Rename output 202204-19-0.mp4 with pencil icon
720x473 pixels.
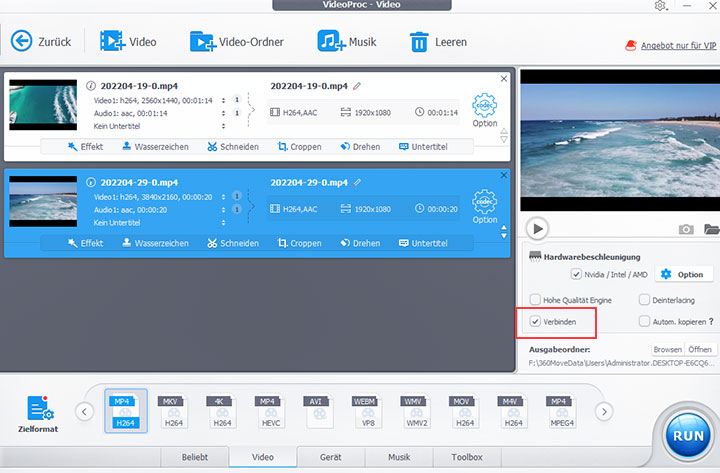click(x=357, y=86)
